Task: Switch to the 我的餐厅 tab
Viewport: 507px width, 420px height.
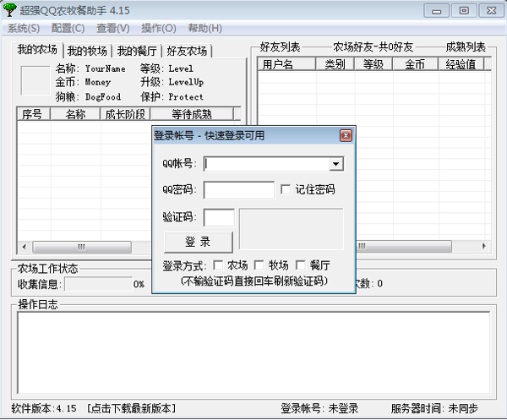Action: [137, 51]
